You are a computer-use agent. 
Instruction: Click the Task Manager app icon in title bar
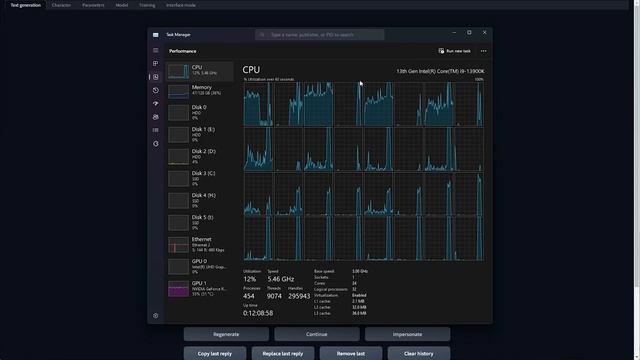click(156, 35)
